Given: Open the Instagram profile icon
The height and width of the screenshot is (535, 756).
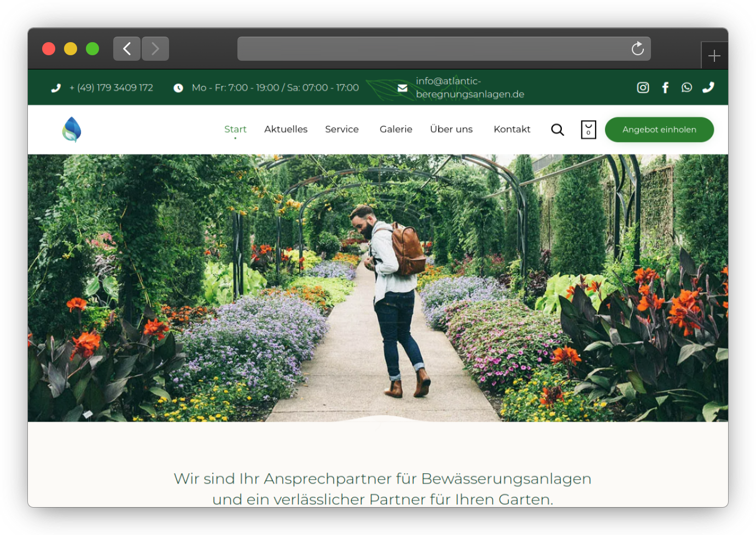Looking at the screenshot, I should tap(643, 88).
